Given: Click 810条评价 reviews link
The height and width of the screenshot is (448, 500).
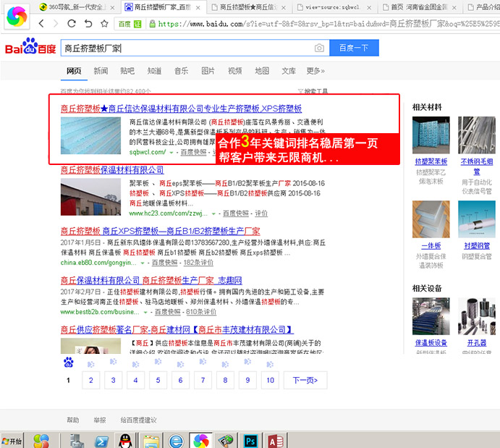Looking at the screenshot, I should point(201,312).
